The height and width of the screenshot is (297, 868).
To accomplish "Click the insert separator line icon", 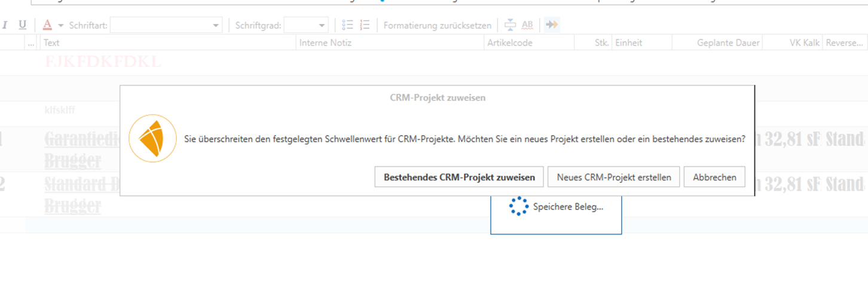I will [510, 25].
